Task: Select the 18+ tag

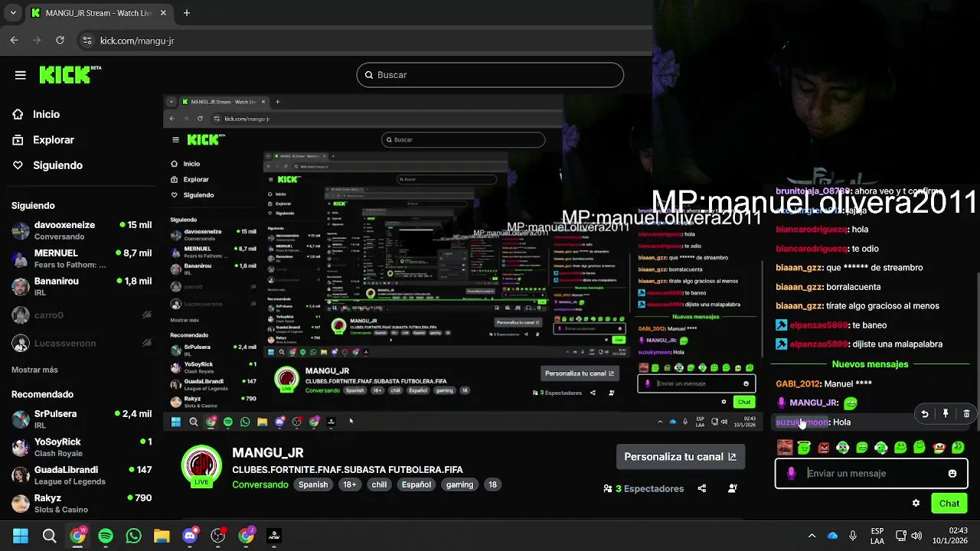Action: click(350, 484)
